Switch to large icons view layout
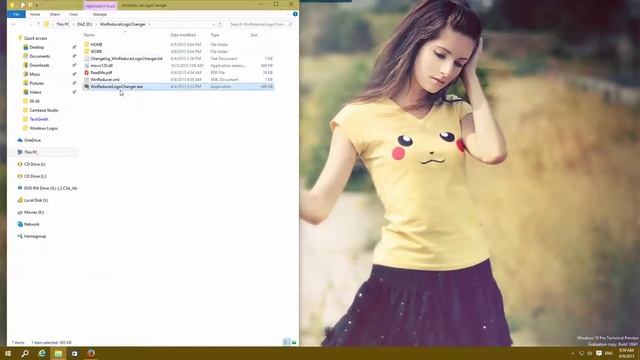 click(x=294, y=342)
